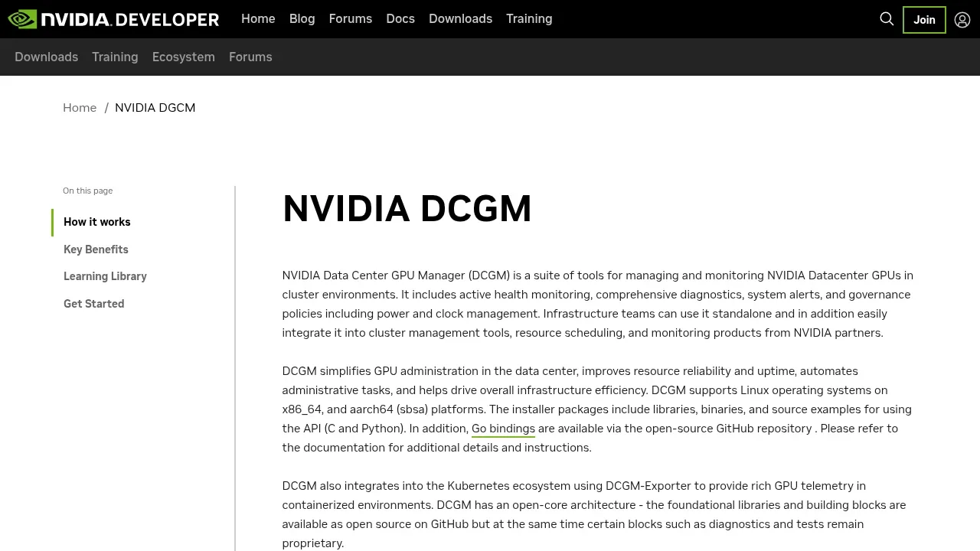Jump to Learning Library section
This screenshot has height=551, width=980.
pos(105,276)
